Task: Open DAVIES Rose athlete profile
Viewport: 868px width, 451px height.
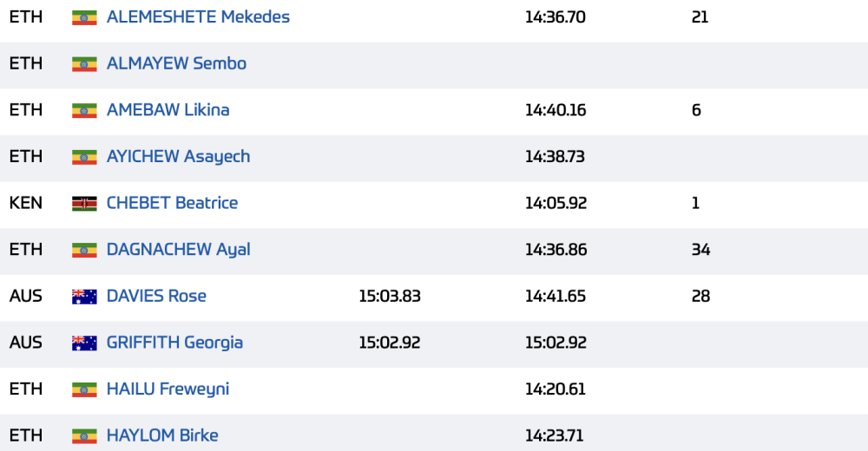Action: pos(156,296)
